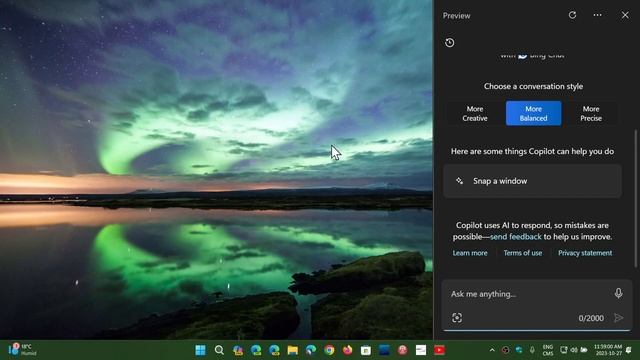This screenshot has height=360, width=640.
Task: Open the Learn more link
Action: click(x=470, y=253)
